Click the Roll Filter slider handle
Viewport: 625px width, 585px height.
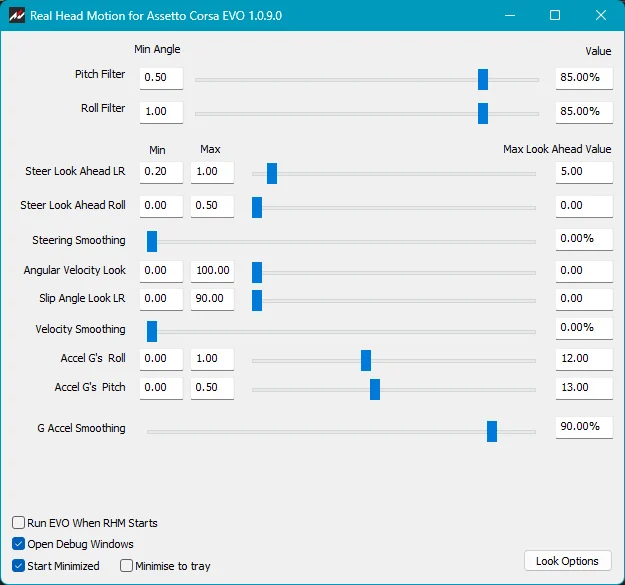[483, 113]
